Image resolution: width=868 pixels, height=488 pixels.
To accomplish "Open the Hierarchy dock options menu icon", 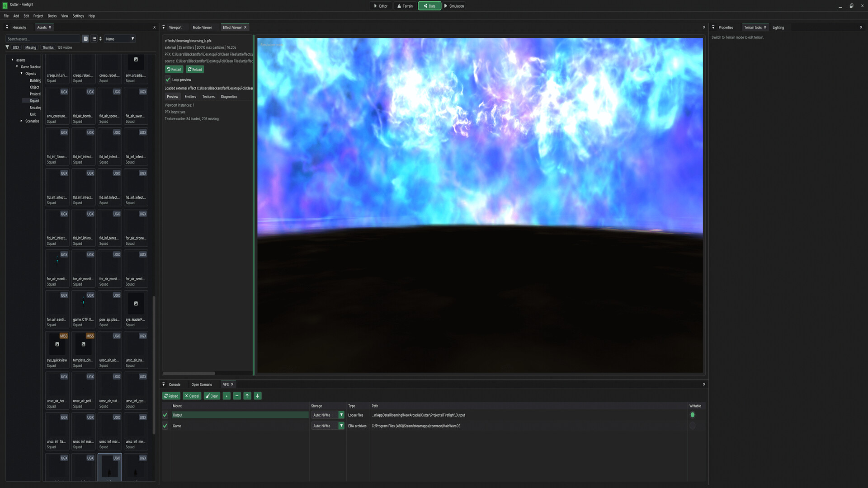I will [x=7, y=27].
